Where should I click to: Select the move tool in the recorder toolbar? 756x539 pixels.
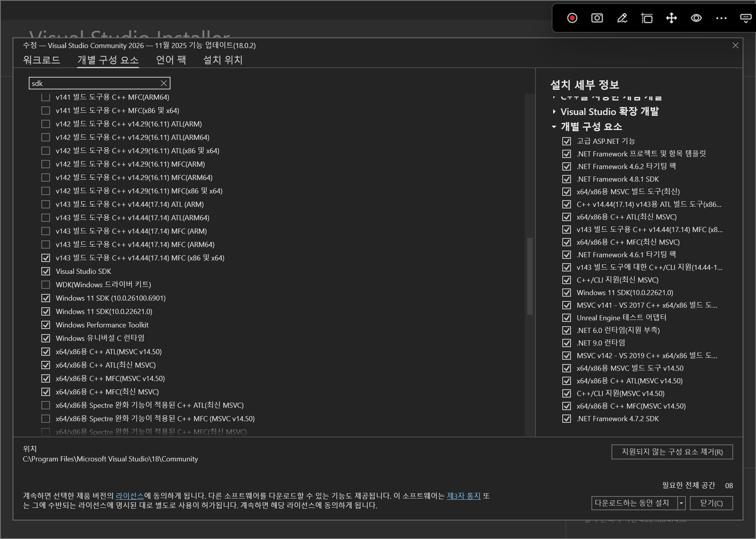(671, 18)
